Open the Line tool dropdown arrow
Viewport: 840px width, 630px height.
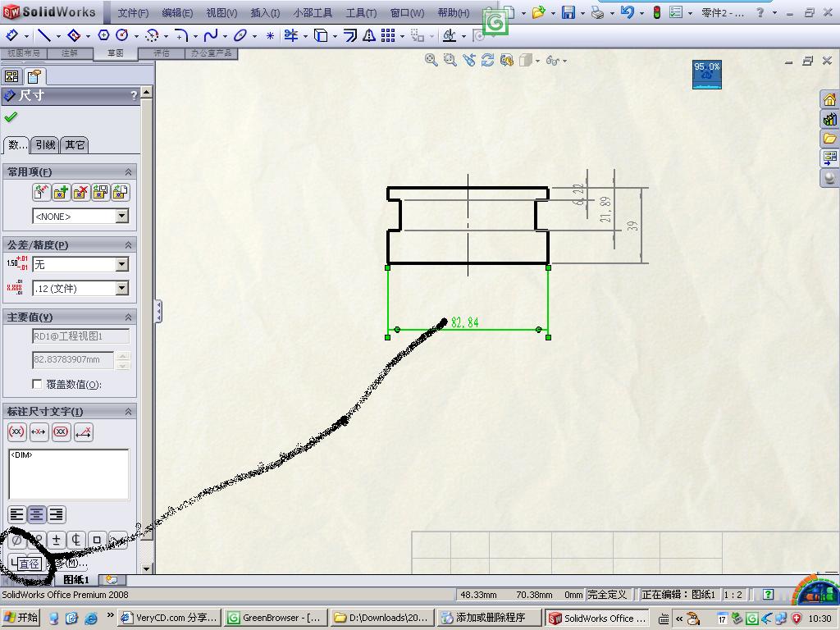pyautogui.click(x=58, y=36)
